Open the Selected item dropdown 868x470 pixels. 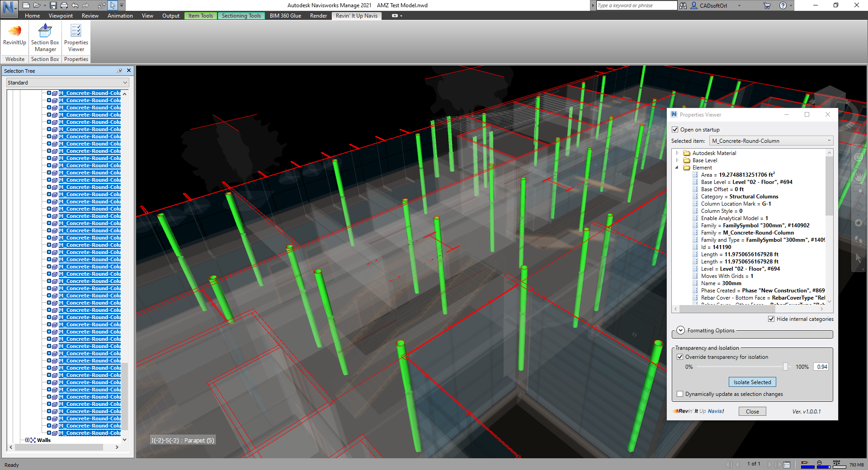771,141
